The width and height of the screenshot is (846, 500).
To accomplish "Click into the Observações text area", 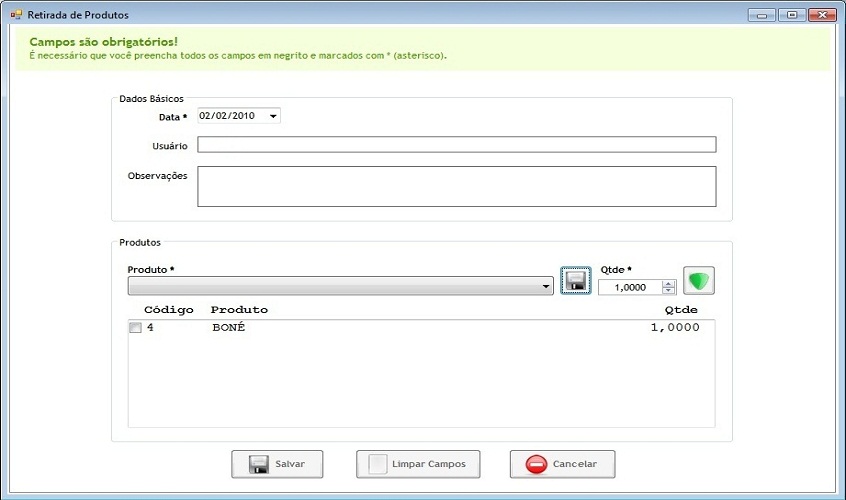I will tap(456, 187).
